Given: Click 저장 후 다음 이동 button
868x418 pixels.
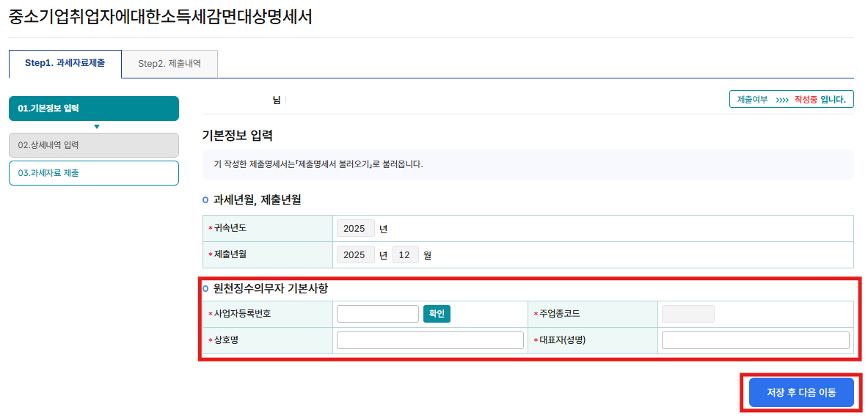Looking at the screenshot, I should 801,392.
